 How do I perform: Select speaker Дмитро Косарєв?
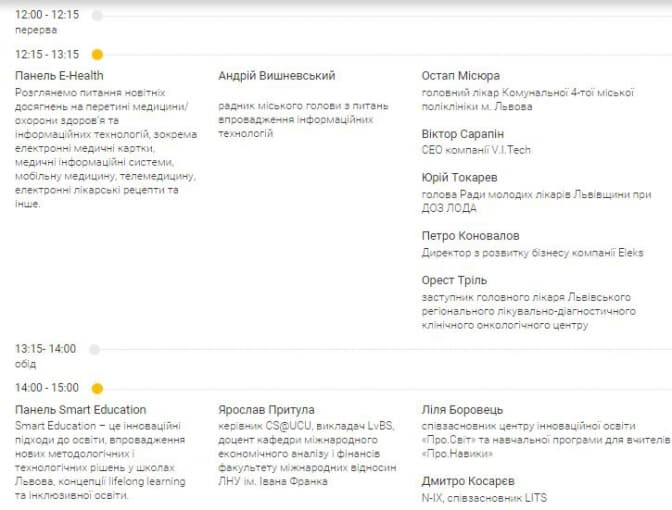(468, 481)
